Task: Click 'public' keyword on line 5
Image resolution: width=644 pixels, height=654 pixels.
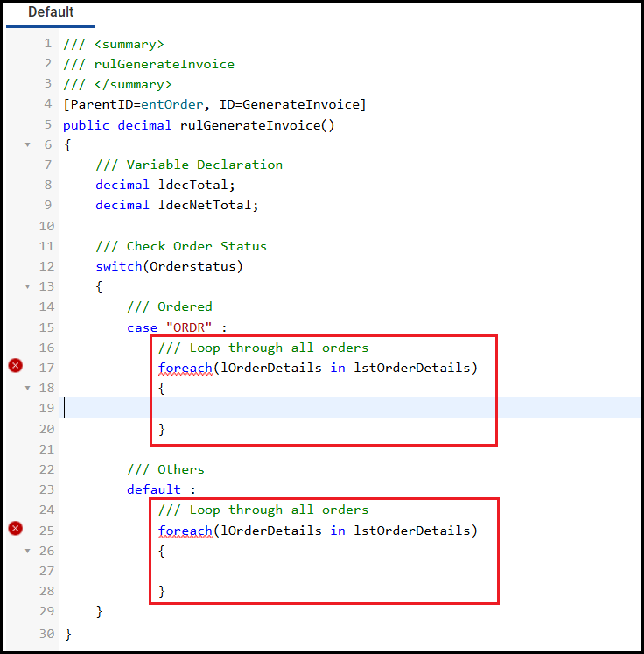Action: pos(87,125)
